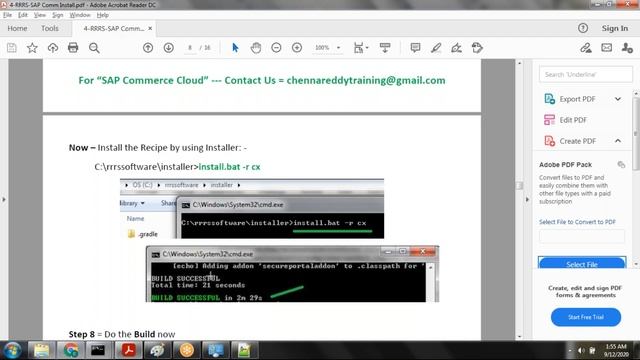Print the document with the printer icon

[73, 48]
